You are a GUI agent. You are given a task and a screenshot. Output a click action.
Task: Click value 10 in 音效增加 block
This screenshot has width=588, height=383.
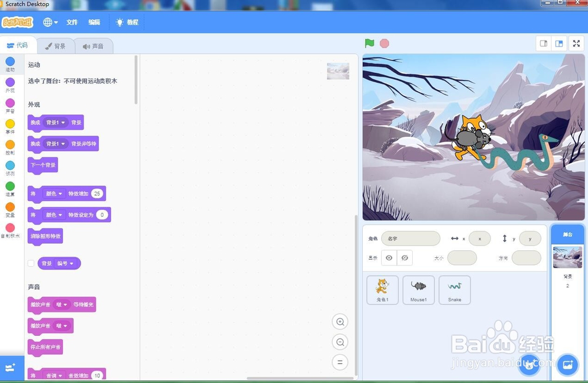97,375
